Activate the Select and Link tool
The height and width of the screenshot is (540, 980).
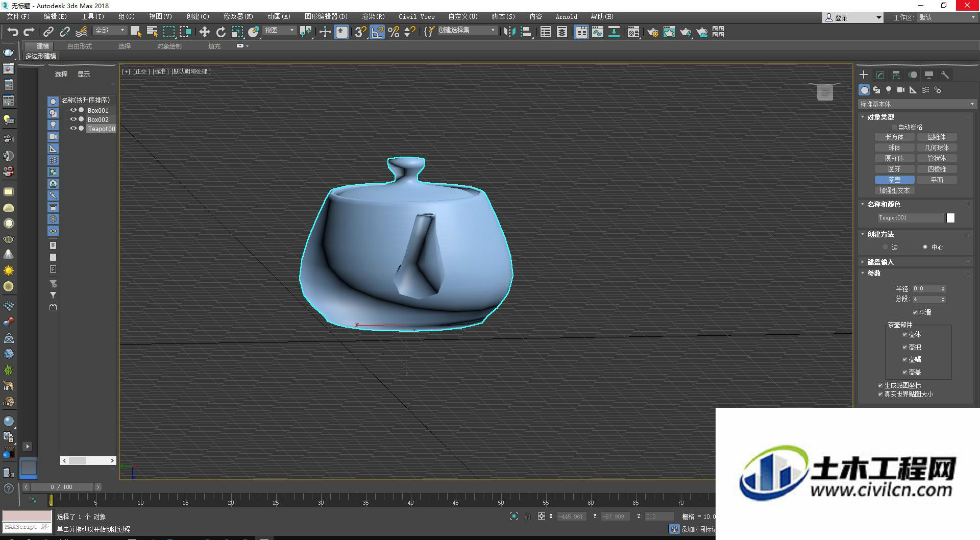pyautogui.click(x=48, y=32)
